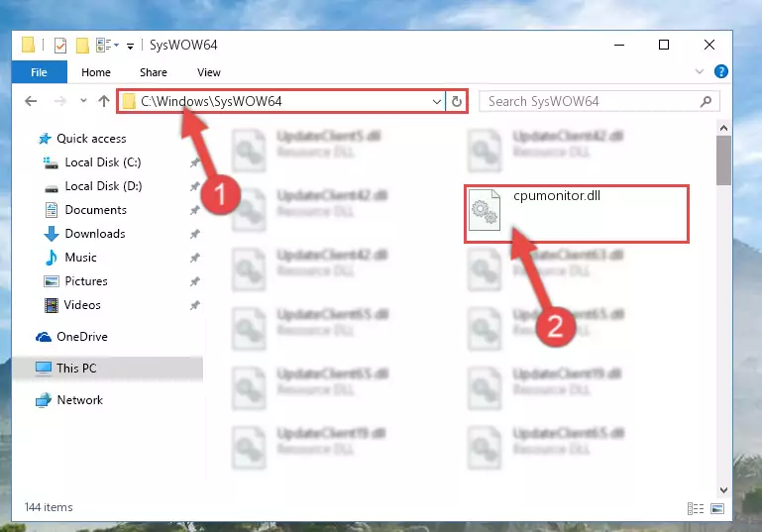
Task: Expand the address bar history dropdown
Action: pos(436,101)
